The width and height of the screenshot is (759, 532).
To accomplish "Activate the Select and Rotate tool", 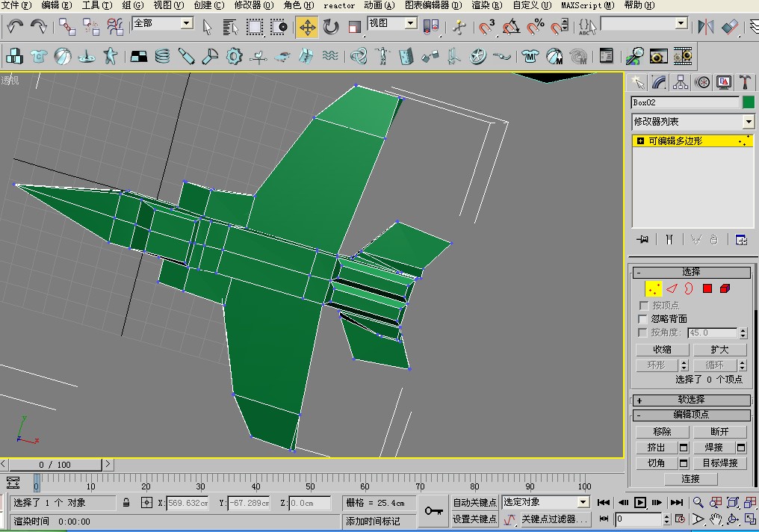I will pos(331,27).
